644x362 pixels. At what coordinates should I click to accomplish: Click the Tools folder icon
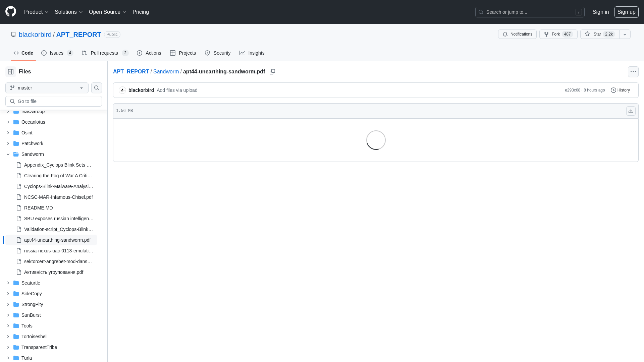tap(16, 326)
